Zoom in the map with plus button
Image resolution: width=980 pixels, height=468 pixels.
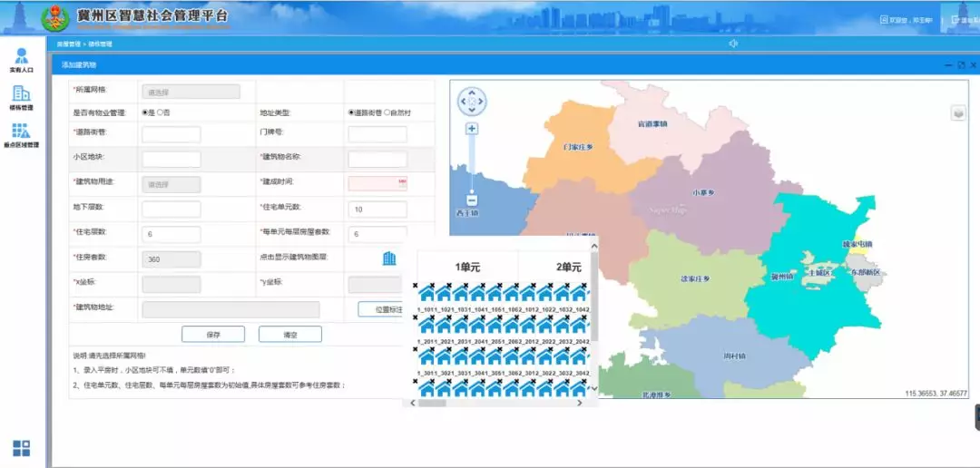[472, 129]
